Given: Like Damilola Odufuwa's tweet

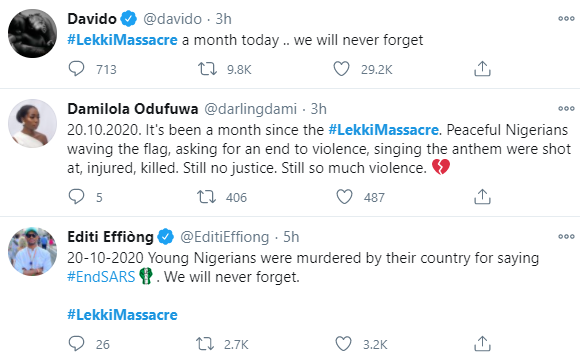Looking at the screenshot, I should [344, 197].
